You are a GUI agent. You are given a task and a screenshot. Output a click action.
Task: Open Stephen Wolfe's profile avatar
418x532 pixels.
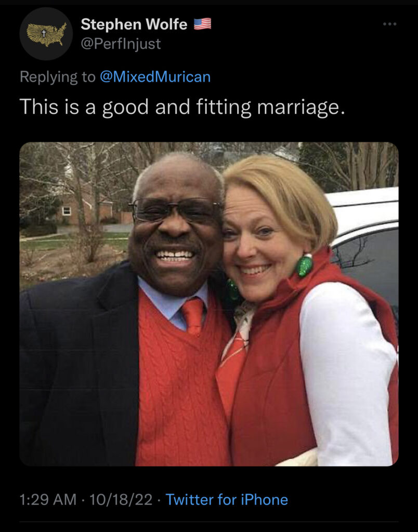[46, 34]
